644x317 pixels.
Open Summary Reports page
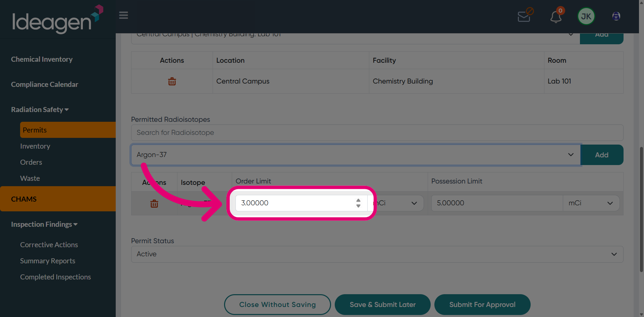[x=48, y=261]
